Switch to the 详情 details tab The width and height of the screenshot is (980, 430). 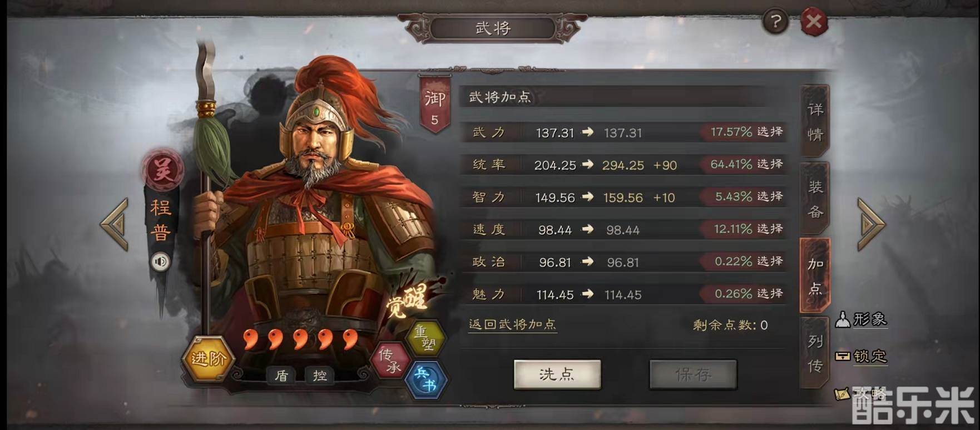pos(815,121)
